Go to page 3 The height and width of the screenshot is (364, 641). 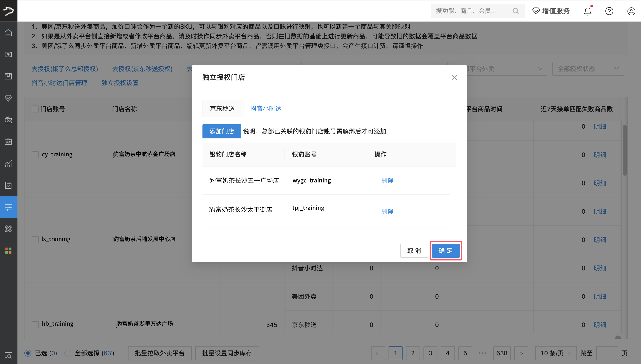click(430, 353)
